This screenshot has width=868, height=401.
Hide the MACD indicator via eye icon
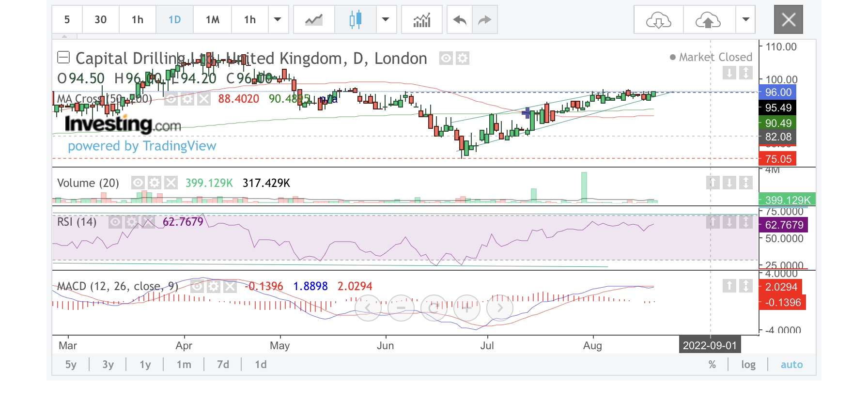point(197,286)
